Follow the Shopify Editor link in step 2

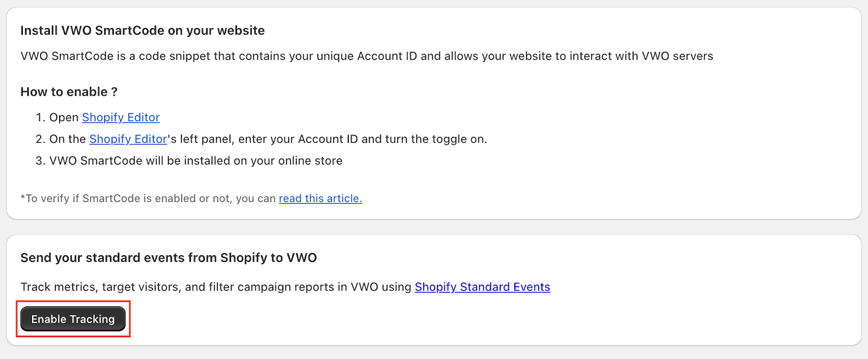click(x=128, y=139)
